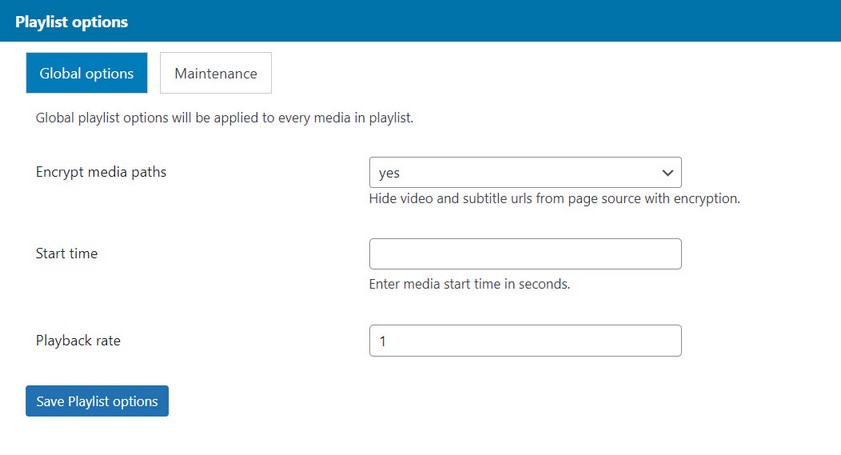Select the "Playback rate" label text
Screen dimensions: 841x455
click(x=78, y=341)
